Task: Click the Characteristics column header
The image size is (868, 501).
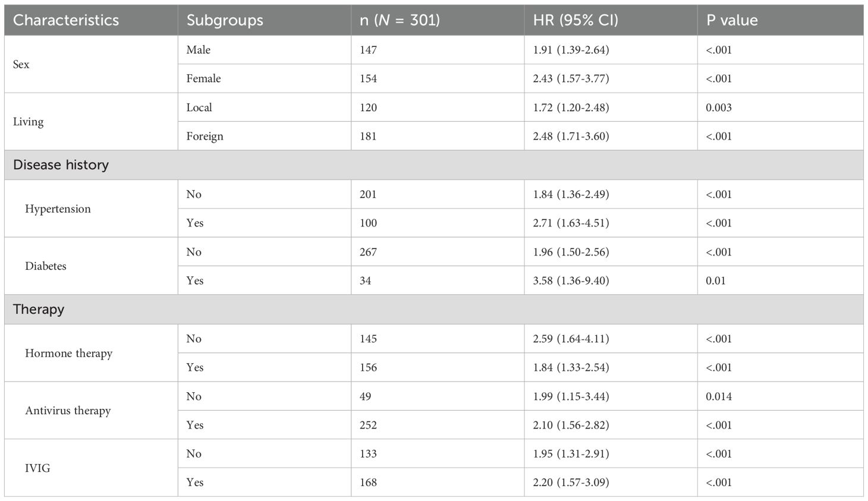Action: point(66,20)
